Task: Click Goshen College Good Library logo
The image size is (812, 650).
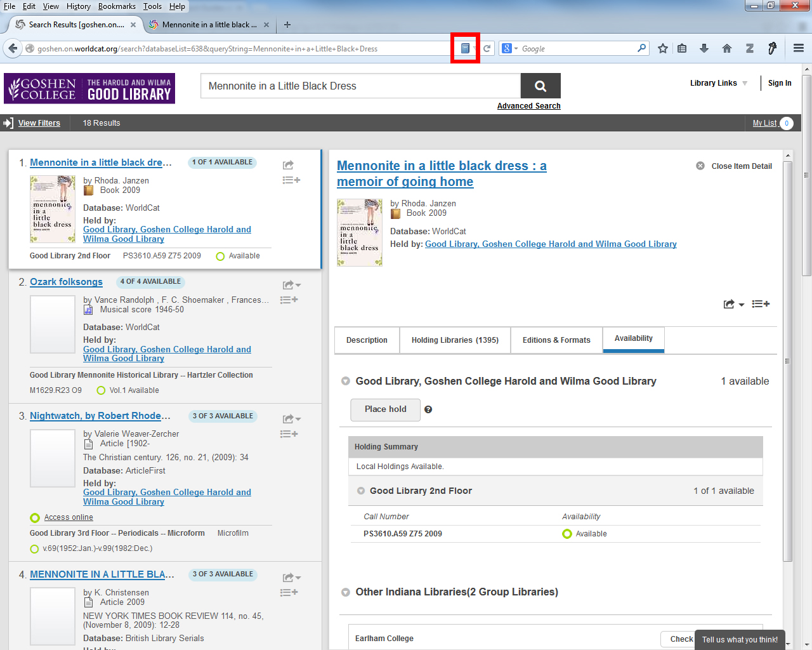Action: click(89, 88)
